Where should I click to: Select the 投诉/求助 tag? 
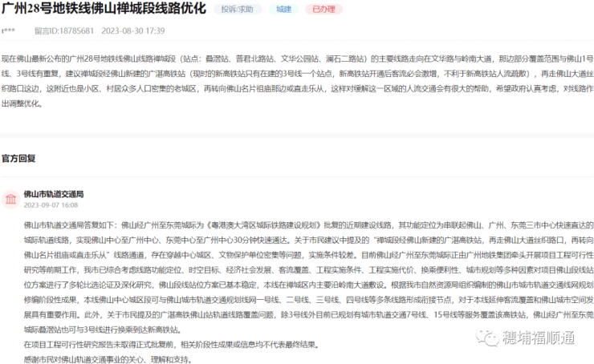click(x=238, y=10)
